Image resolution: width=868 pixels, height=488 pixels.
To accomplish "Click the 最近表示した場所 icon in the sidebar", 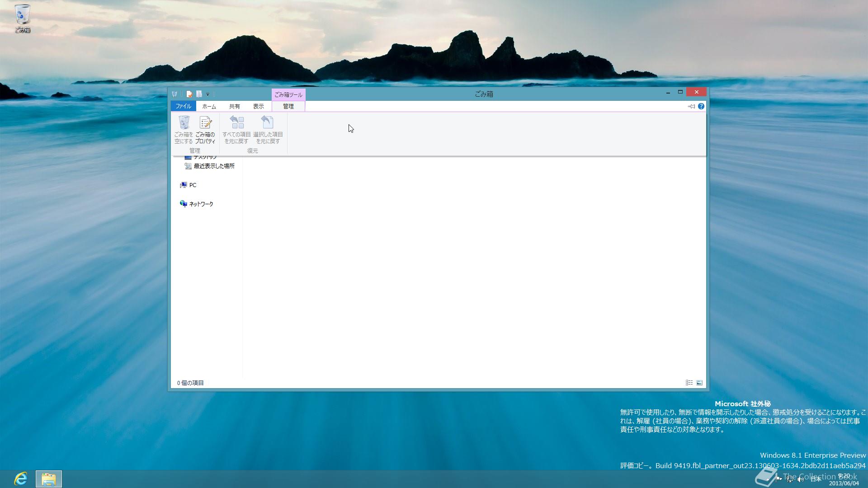I will (x=188, y=166).
